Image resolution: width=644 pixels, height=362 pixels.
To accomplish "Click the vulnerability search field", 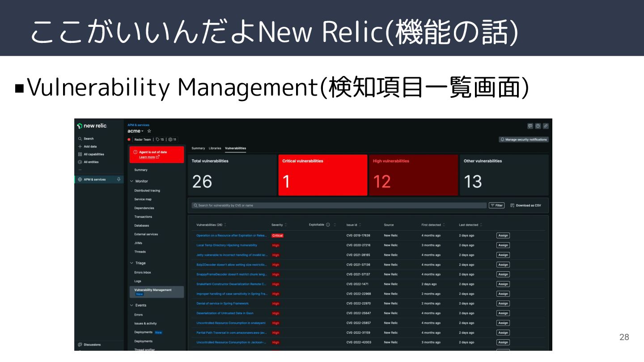I will 339,206.
